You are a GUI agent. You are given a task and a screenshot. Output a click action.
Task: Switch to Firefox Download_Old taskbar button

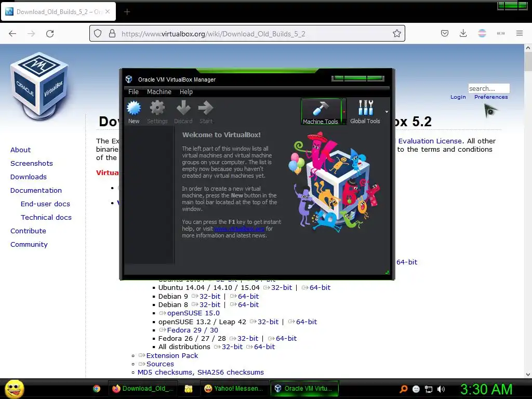(x=142, y=389)
